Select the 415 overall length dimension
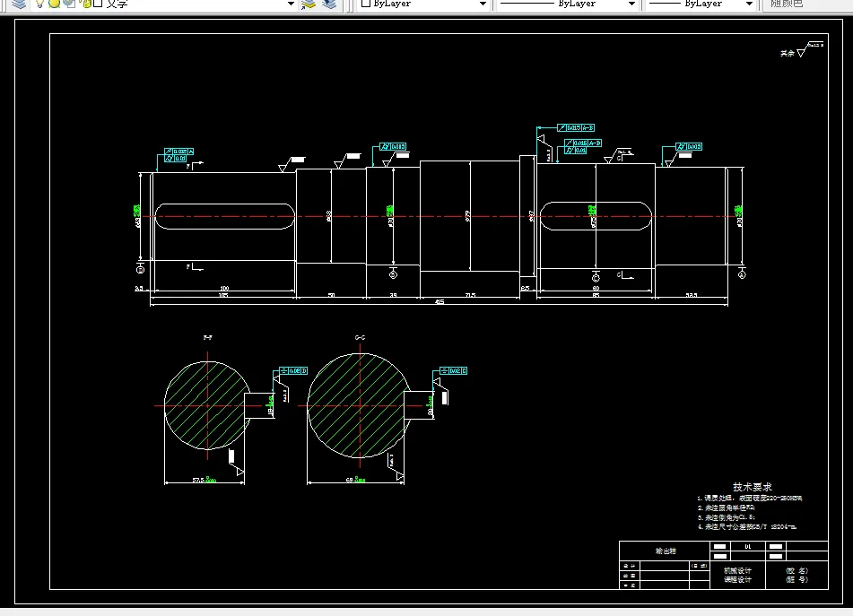The image size is (853, 616). pos(440,302)
